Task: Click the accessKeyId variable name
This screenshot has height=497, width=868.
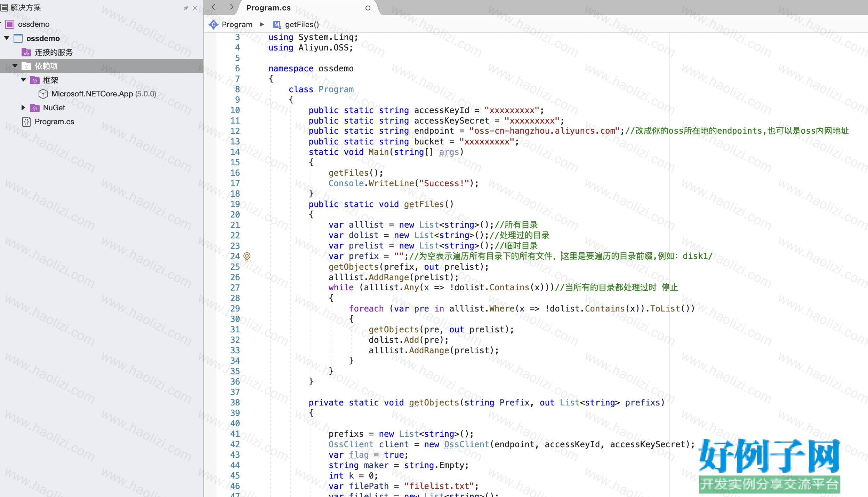Action: [442, 110]
